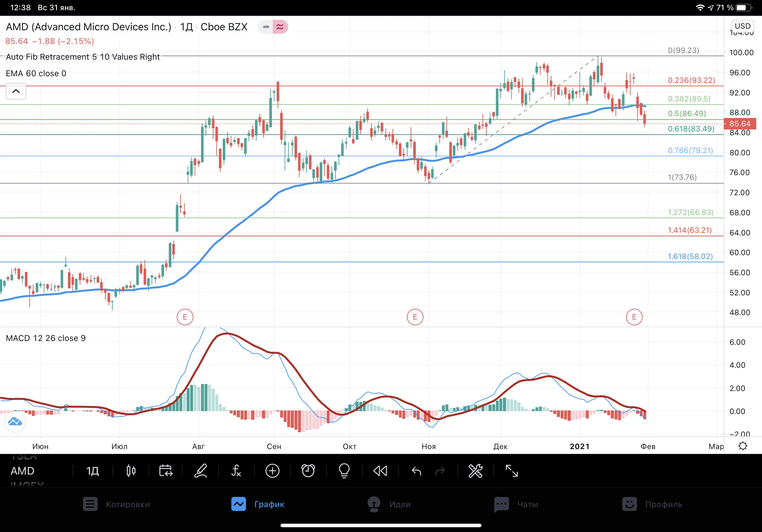Screen dimensions: 762x532
Task: Click the 0.786(79.21) Fibonacci level label
Action: coord(691,151)
